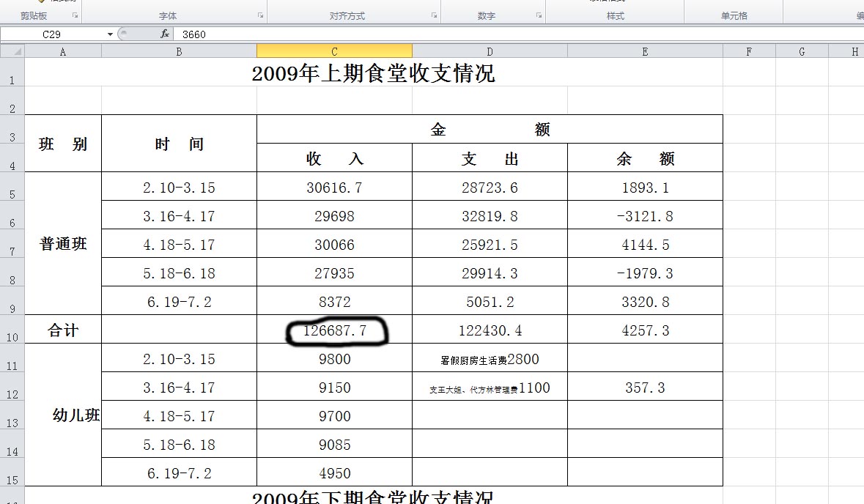The width and height of the screenshot is (864, 504).
Task: Select the 暑假厨房生活费2800 cell
Action: click(x=490, y=359)
